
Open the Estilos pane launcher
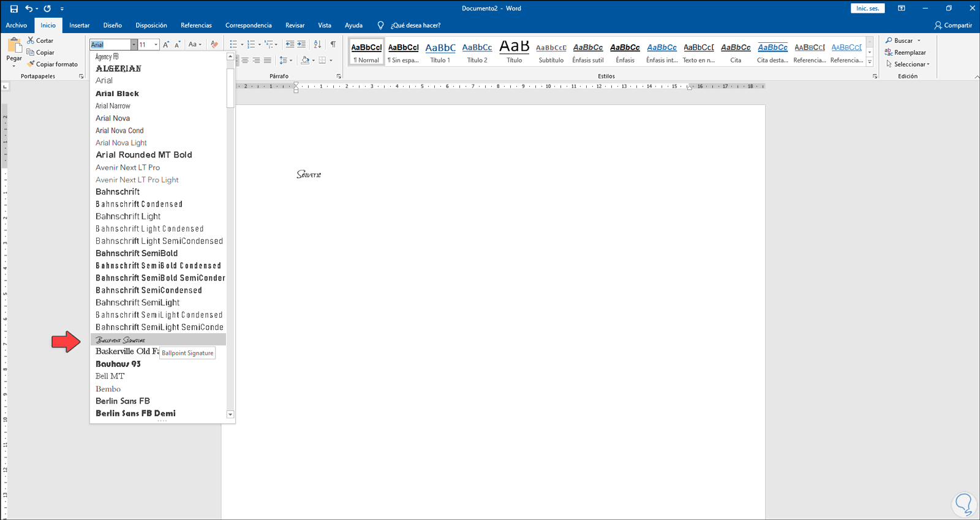click(x=875, y=77)
